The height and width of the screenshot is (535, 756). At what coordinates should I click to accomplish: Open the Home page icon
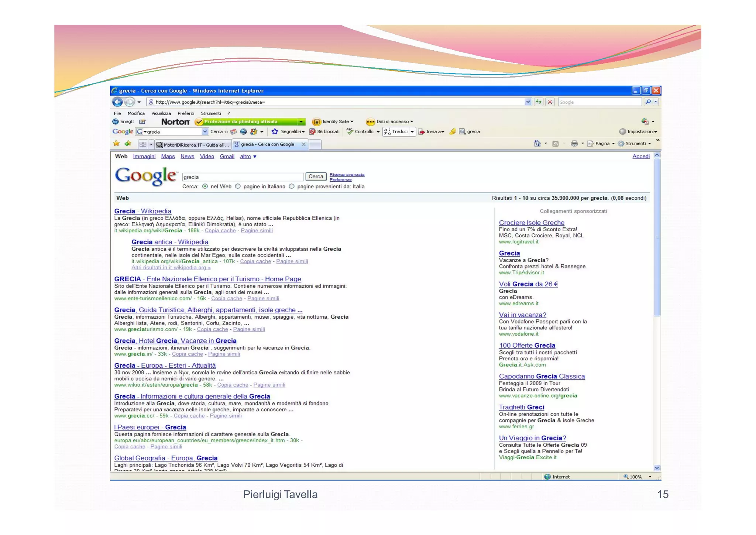point(537,144)
